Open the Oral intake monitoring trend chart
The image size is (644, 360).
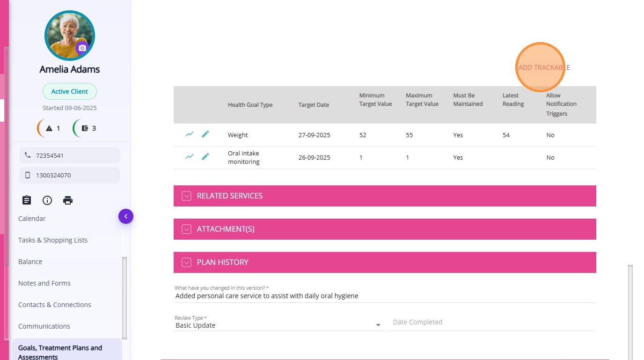pyautogui.click(x=190, y=157)
